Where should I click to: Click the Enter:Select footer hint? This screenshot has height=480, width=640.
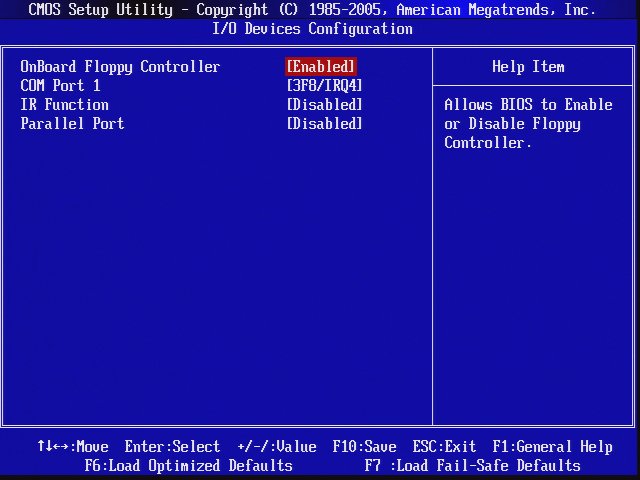[172, 447]
